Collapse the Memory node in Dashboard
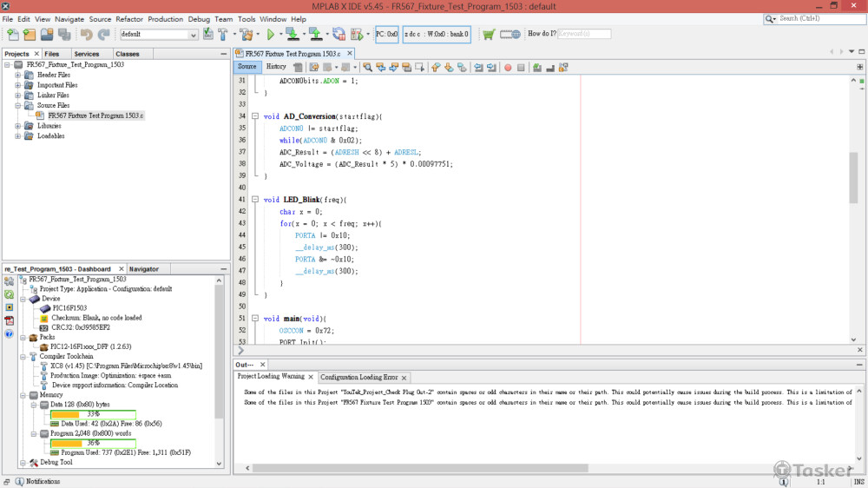 (22, 394)
